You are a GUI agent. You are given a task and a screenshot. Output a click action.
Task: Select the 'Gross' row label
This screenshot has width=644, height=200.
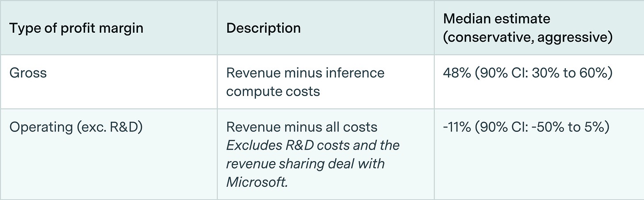[x=28, y=73]
